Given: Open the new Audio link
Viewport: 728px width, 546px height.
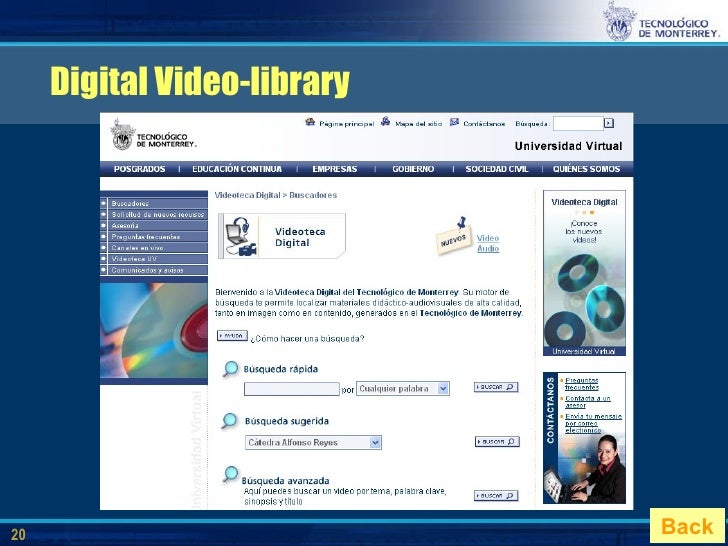Looking at the screenshot, I should click(488, 249).
